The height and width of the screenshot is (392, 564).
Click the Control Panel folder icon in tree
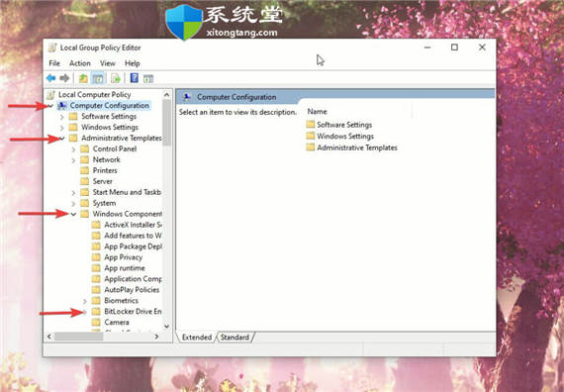85,148
